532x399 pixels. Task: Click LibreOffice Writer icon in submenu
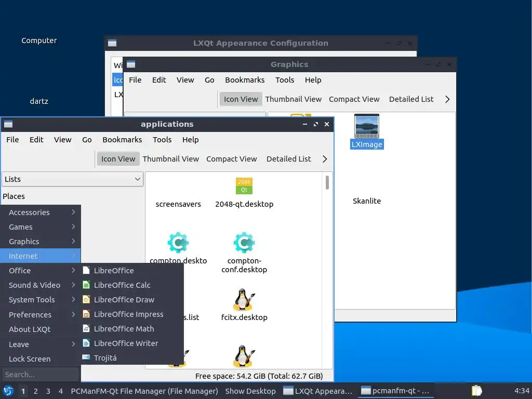[86, 343]
